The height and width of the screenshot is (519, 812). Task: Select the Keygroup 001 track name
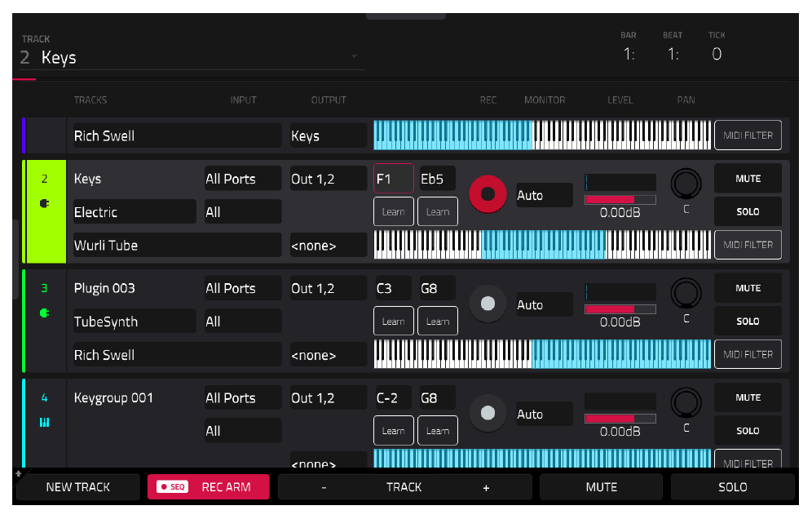(x=113, y=397)
